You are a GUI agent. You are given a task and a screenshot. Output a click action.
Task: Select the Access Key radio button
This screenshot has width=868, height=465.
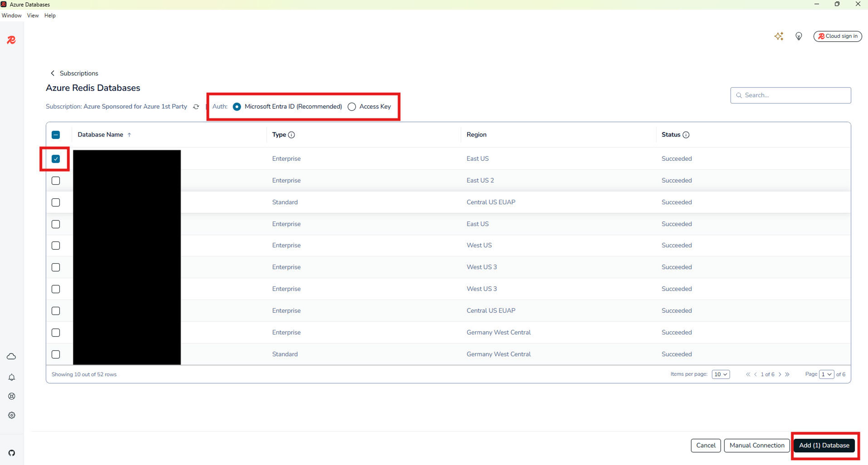coord(351,107)
